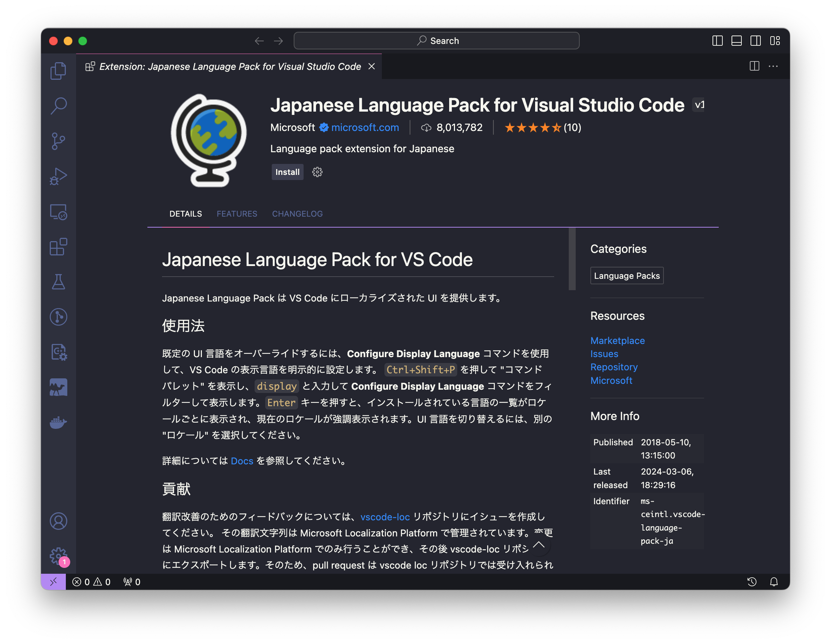Click the Categories heading
Image resolution: width=831 pixels, height=644 pixels.
click(x=618, y=249)
